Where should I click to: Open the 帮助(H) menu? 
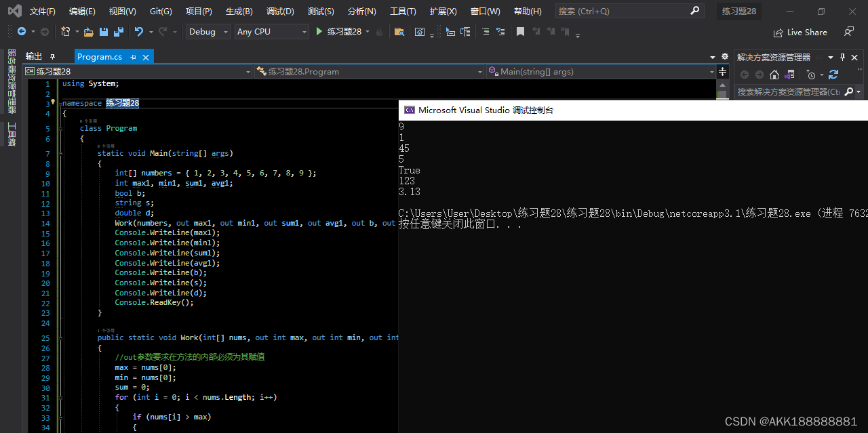click(x=528, y=11)
